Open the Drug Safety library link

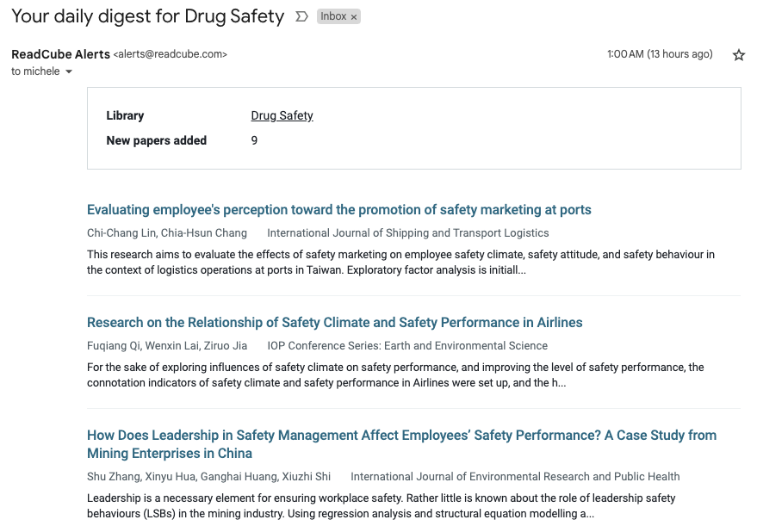[282, 115]
